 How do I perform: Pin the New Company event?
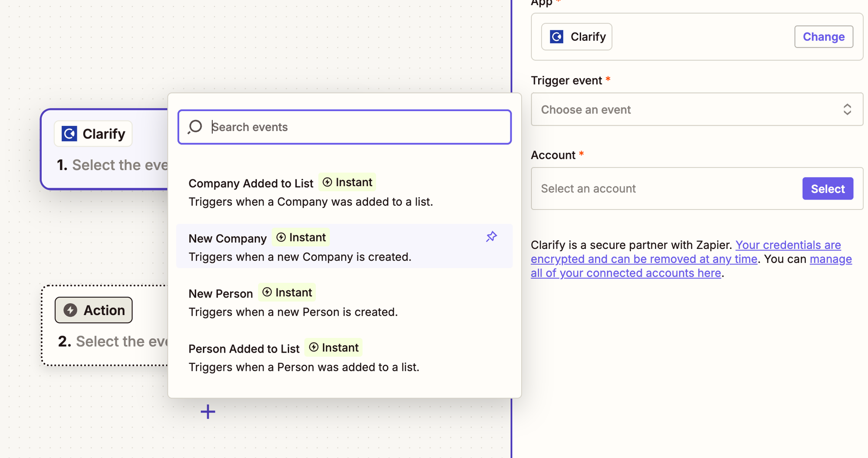tap(491, 237)
